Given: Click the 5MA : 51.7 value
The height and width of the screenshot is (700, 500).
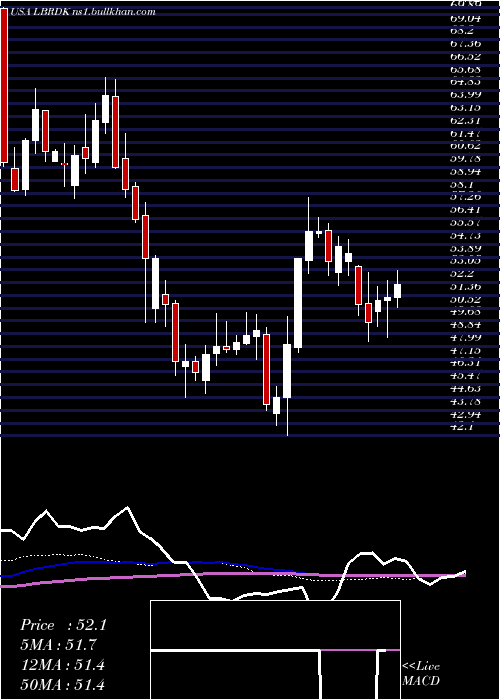Looking at the screenshot, I should (x=58, y=645).
